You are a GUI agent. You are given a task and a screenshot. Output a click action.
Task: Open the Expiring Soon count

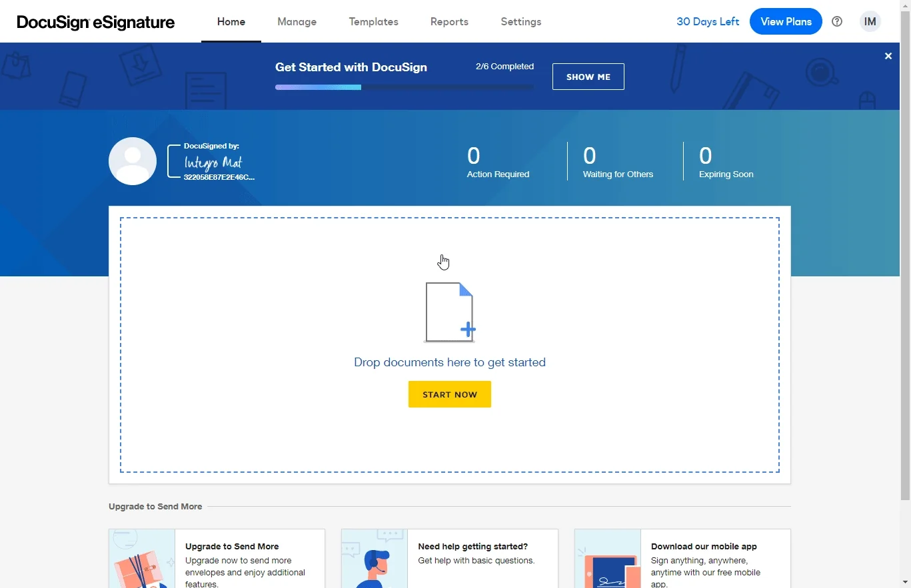726,162
